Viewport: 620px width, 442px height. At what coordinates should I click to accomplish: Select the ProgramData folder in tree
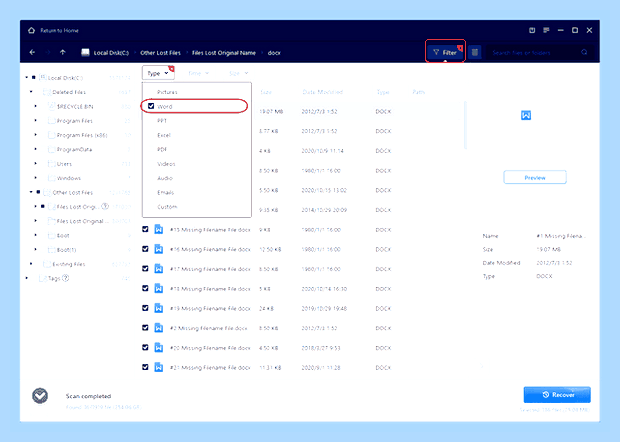pos(74,149)
